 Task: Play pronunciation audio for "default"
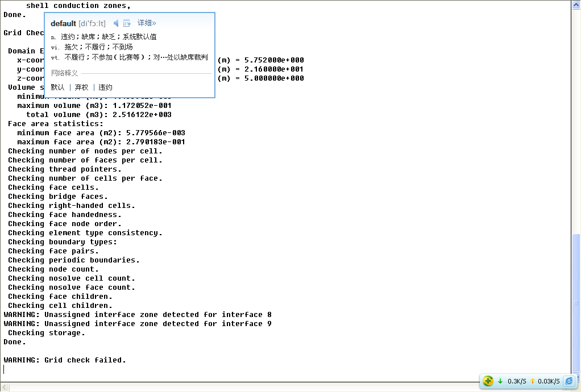pyautogui.click(x=116, y=23)
